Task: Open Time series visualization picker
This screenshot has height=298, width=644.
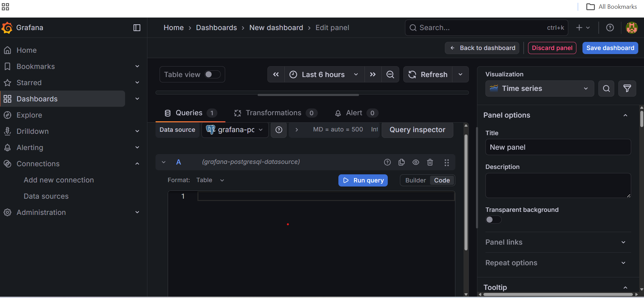Action: 540,89
